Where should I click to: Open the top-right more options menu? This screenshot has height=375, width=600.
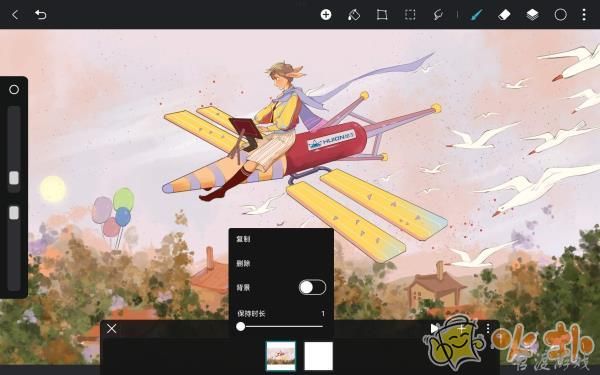(584, 15)
